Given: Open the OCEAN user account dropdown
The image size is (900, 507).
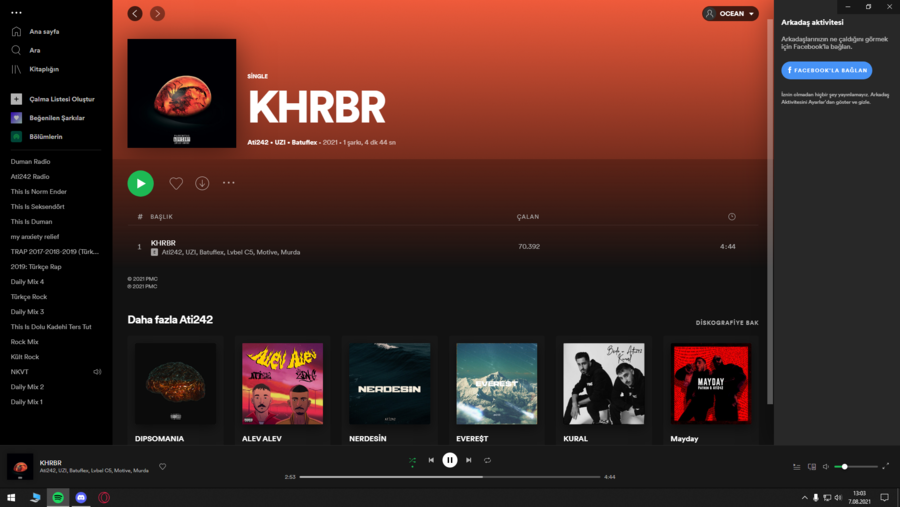Looking at the screenshot, I should coord(730,13).
